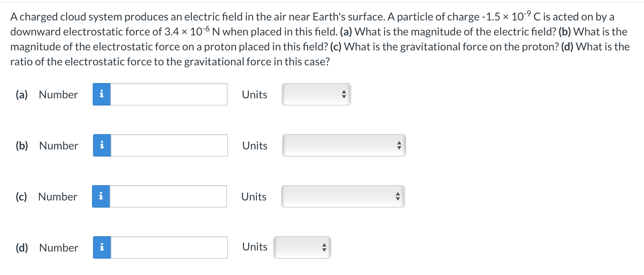The width and height of the screenshot is (644, 275).
Task: Click the blue info icon beside part (a)
Action: 101,95
